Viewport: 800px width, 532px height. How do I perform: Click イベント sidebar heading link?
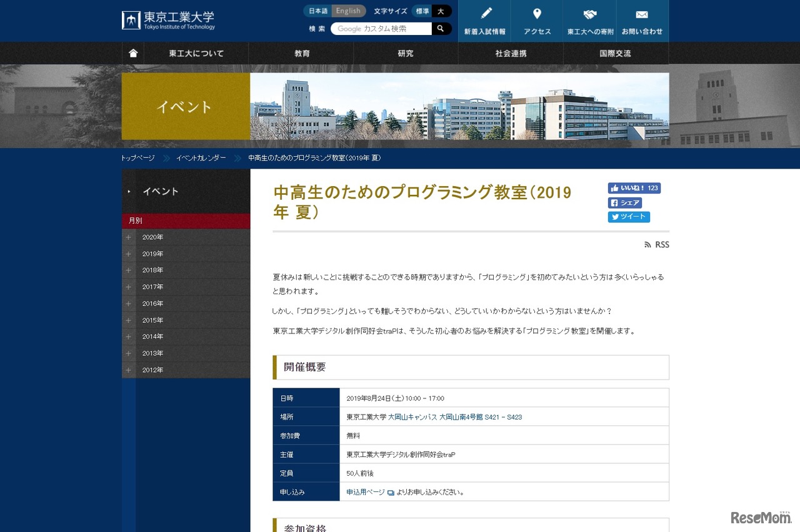coord(161,192)
